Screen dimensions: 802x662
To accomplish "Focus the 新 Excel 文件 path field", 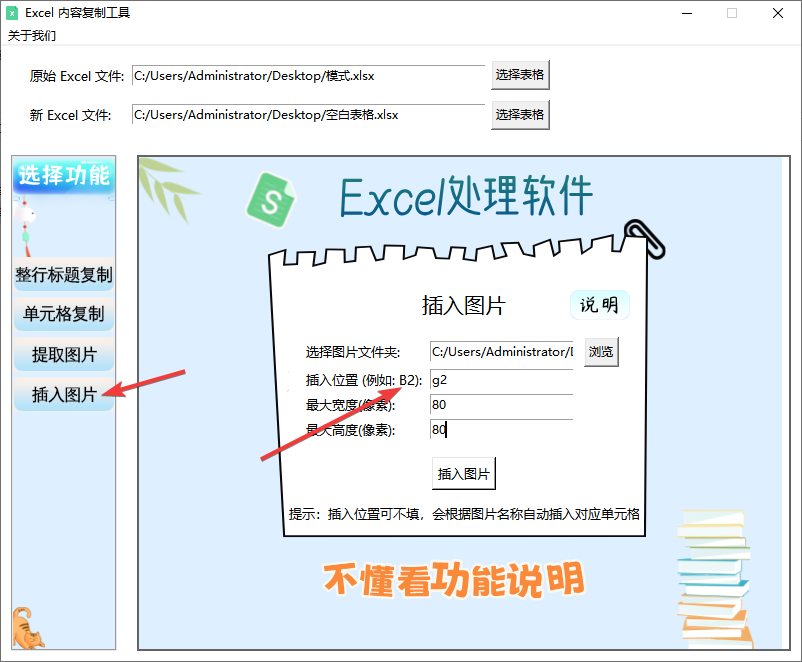I will pos(308,115).
